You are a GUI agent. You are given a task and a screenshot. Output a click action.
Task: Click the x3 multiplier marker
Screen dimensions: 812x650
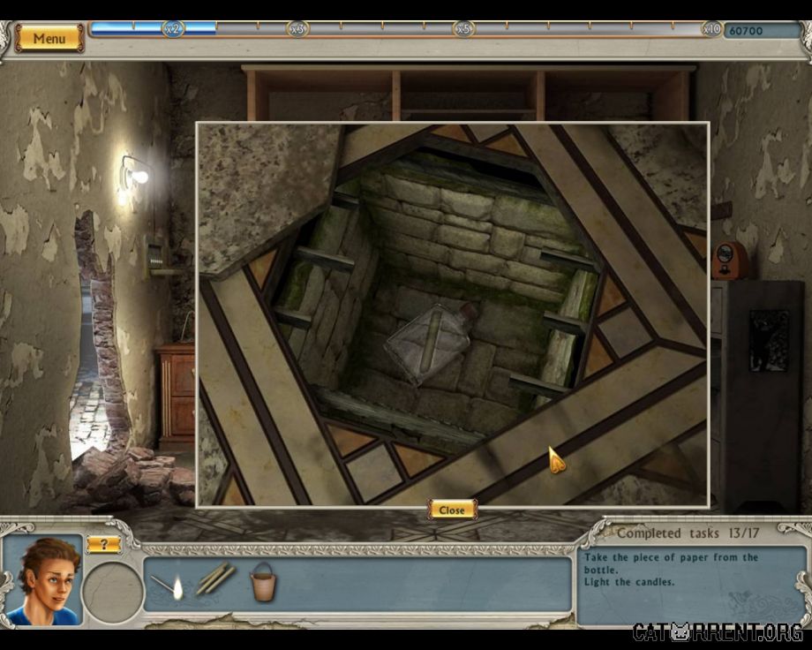click(297, 29)
